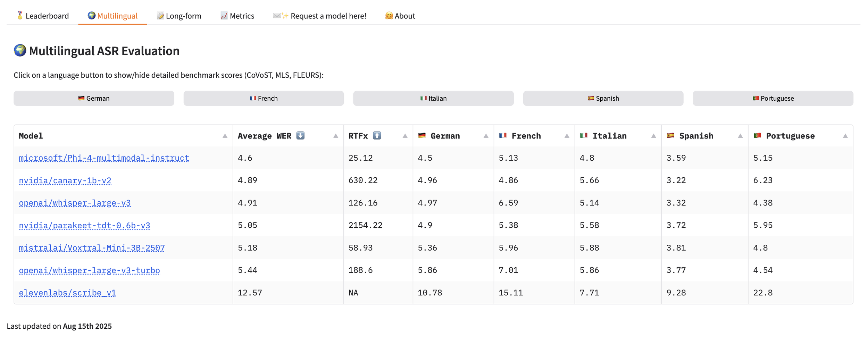This screenshot has height=337, width=868.
Task: Select the 4.6 Average WER cell
Action: (x=288, y=158)
